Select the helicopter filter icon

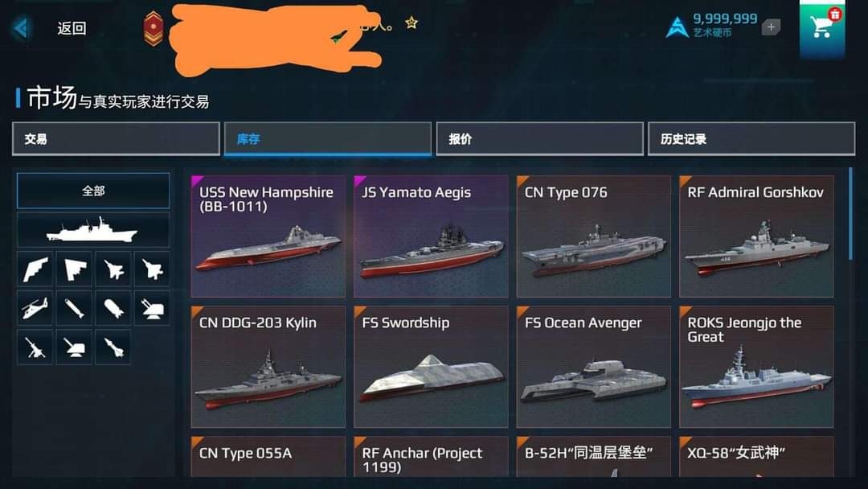[x=35, y=308]
